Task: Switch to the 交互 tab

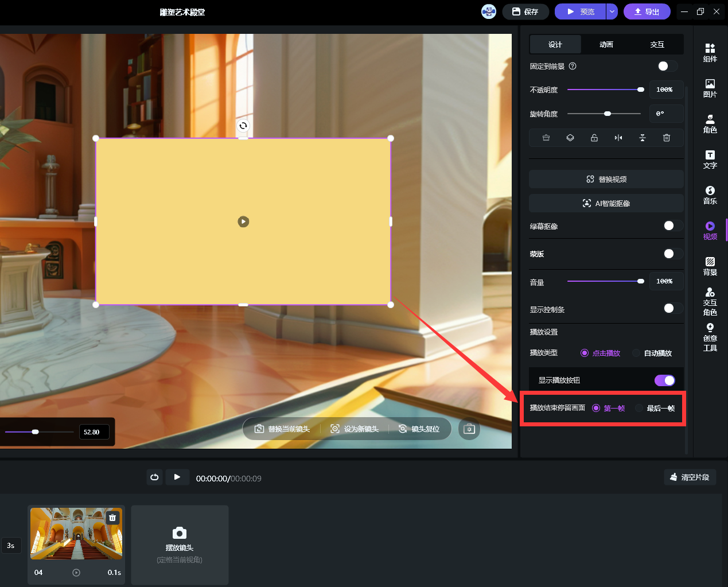Action: (657, 44)
